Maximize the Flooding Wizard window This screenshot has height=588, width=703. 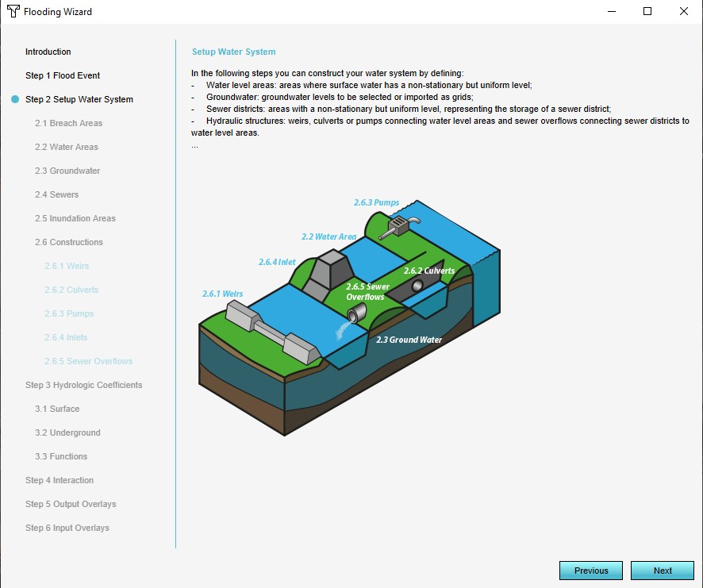[647, 12]
